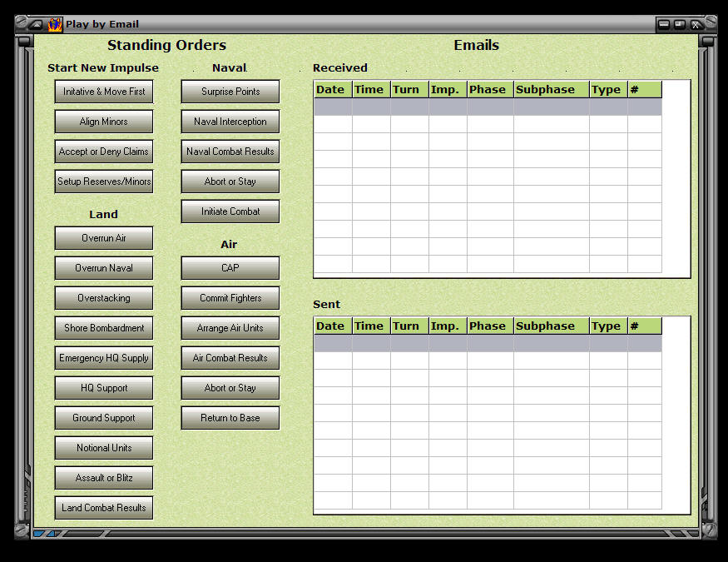This screenshot has height=562, width=728.
Task: Select Abort or Stay under Naval
Action: (230, 182)
